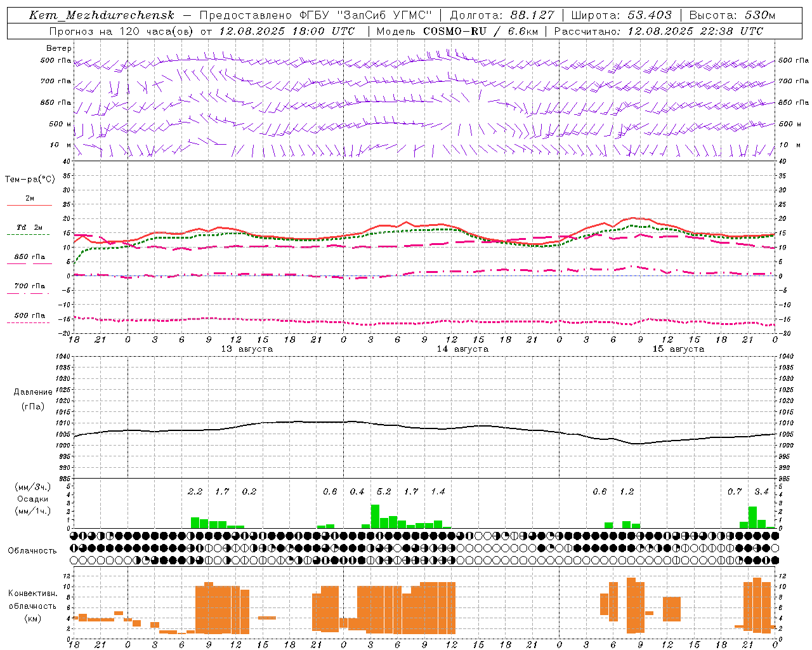Viewport: 812px width, 650px height.
Task: Click the 'Долгота: 88.127' longitude value
Action: (502, 15)
